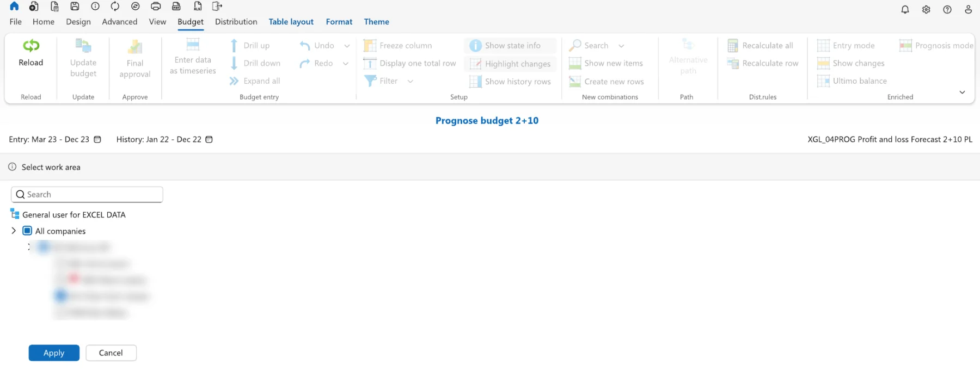This screenshot has height=377, width=980.
Task: Toggle Show history rows
Action: coord(510,82)
